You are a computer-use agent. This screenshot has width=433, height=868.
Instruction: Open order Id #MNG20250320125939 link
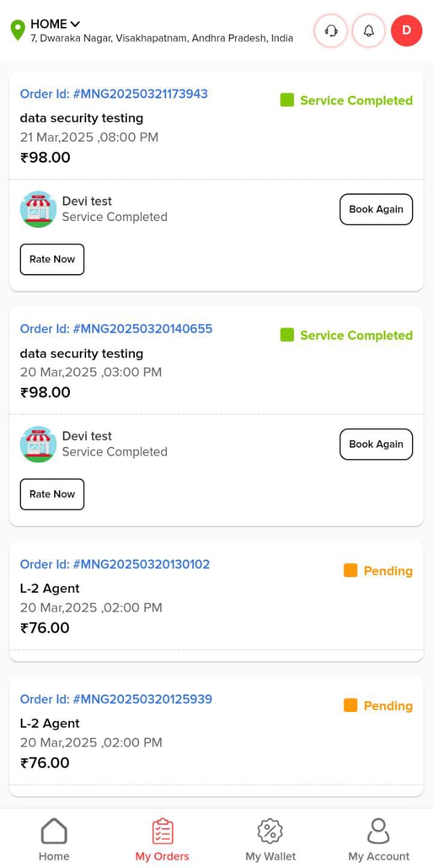(116, 699)
